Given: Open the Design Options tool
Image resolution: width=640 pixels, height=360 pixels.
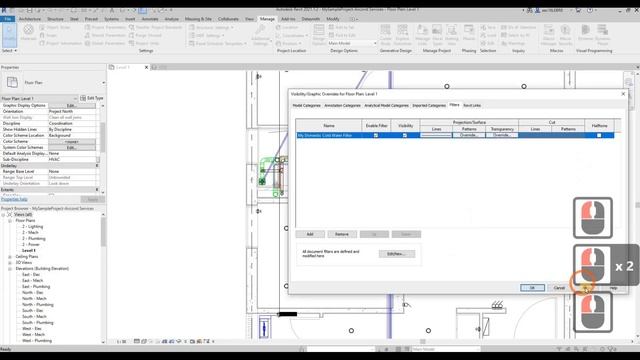Looking at the screenshot, I should pyautogui.click(x=318, y=35).
